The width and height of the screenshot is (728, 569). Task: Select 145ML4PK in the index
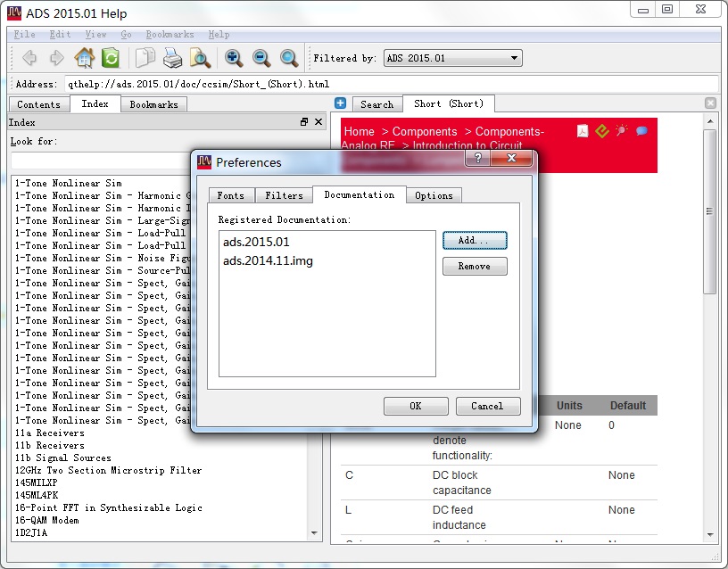pyautogui.click(x=37, y=495)
